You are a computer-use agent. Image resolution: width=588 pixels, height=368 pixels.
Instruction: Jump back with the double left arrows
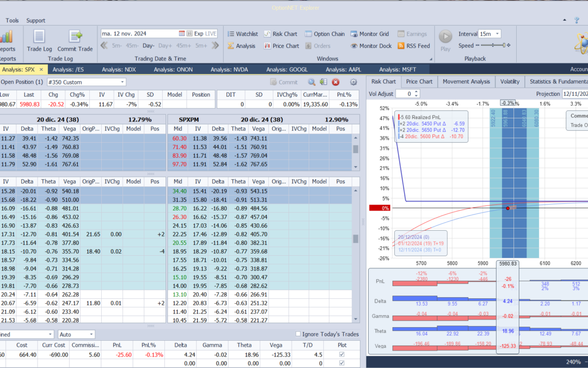[104, 45]
